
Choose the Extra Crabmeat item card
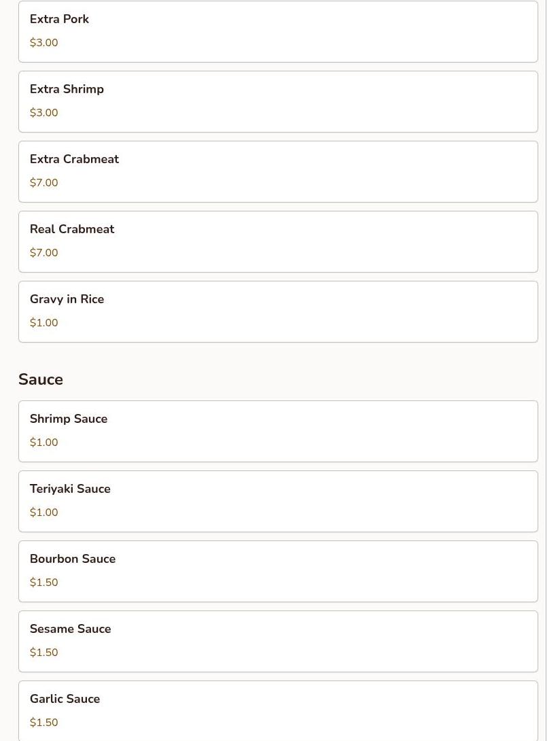tap(278, 171)
